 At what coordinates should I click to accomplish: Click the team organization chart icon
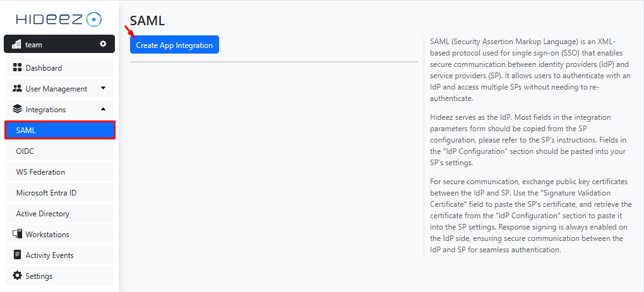pyautogui.click(x=17, y=44)
